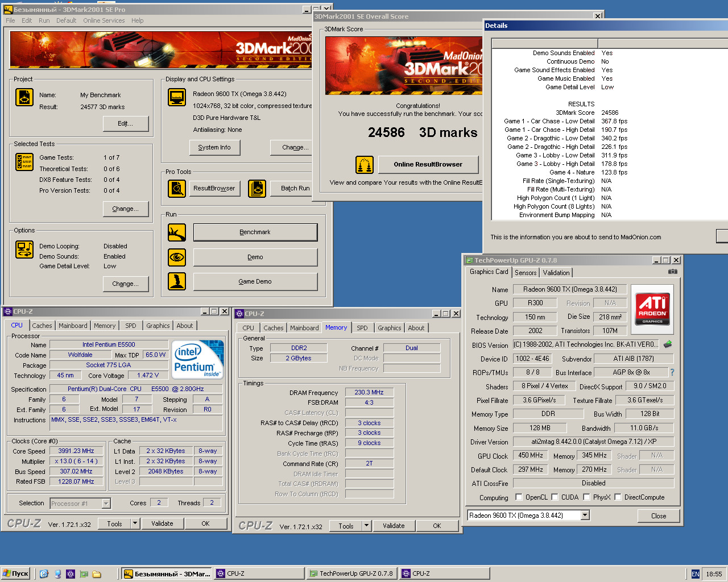
Task: Click the '24586 3D marks' score text
Action: (x=423, y=132)
